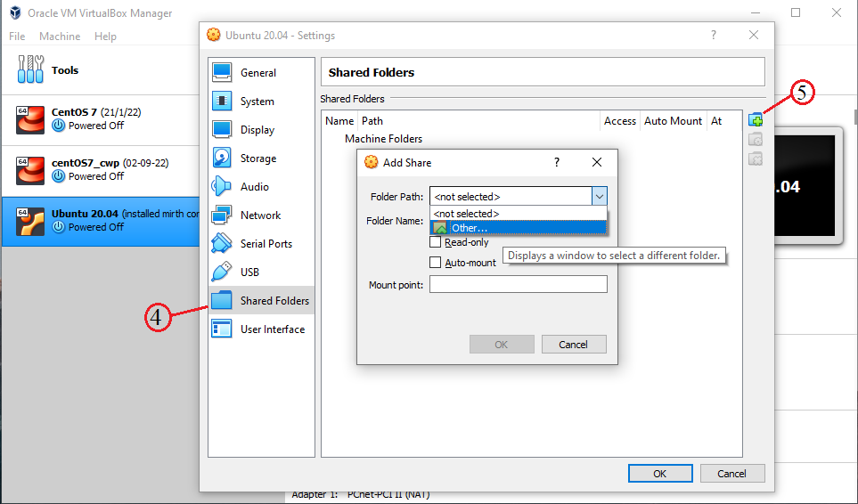Open the USB settings category

262,272
